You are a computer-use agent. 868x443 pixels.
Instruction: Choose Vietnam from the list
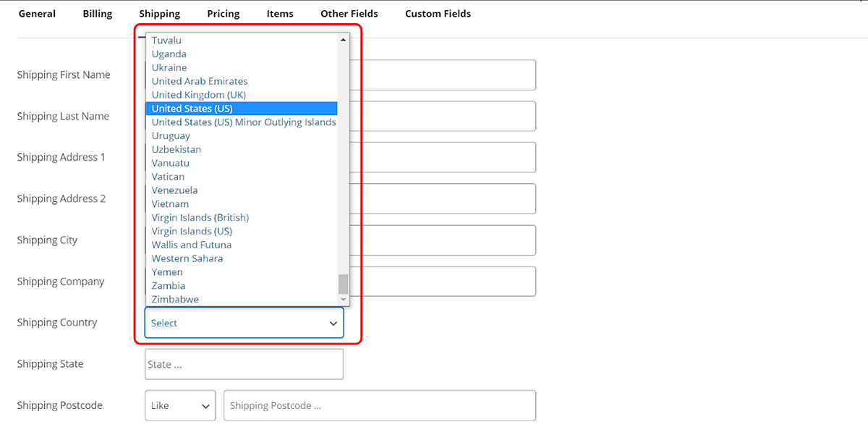(170, 204)
